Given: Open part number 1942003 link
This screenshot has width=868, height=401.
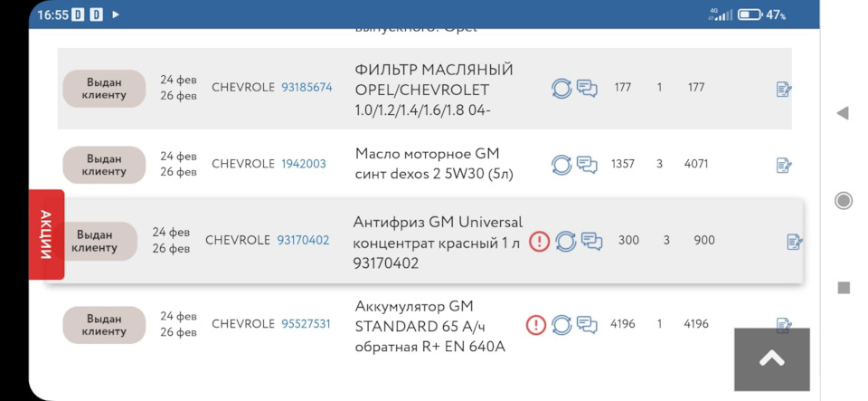Looking at the screenshot, I should [304, 164].
